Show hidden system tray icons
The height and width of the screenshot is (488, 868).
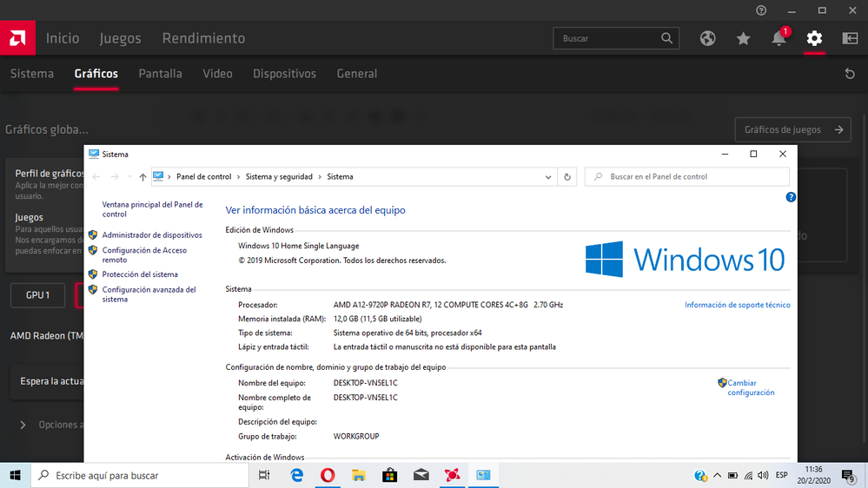(717, 475)
